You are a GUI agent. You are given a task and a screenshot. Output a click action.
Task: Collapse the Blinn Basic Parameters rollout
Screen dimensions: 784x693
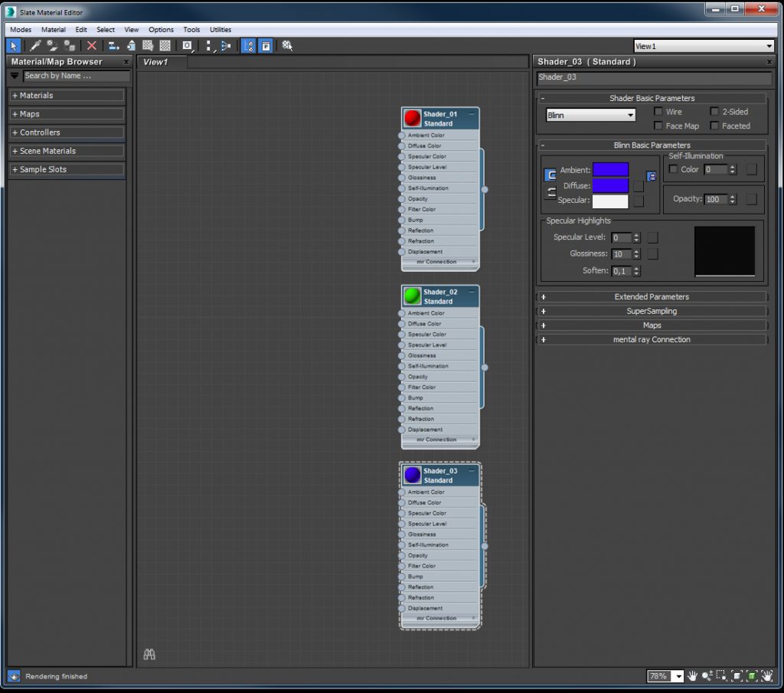pyautogui.click(x=652, y=145)
